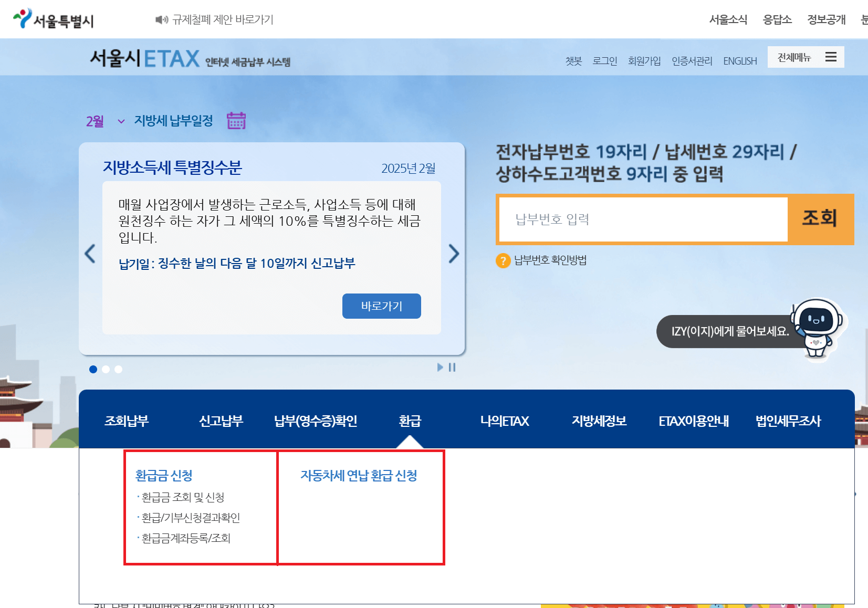This screenshot has height=608, width=868.
Task: Show previous tax schedule slide
Action: (90, 254)
